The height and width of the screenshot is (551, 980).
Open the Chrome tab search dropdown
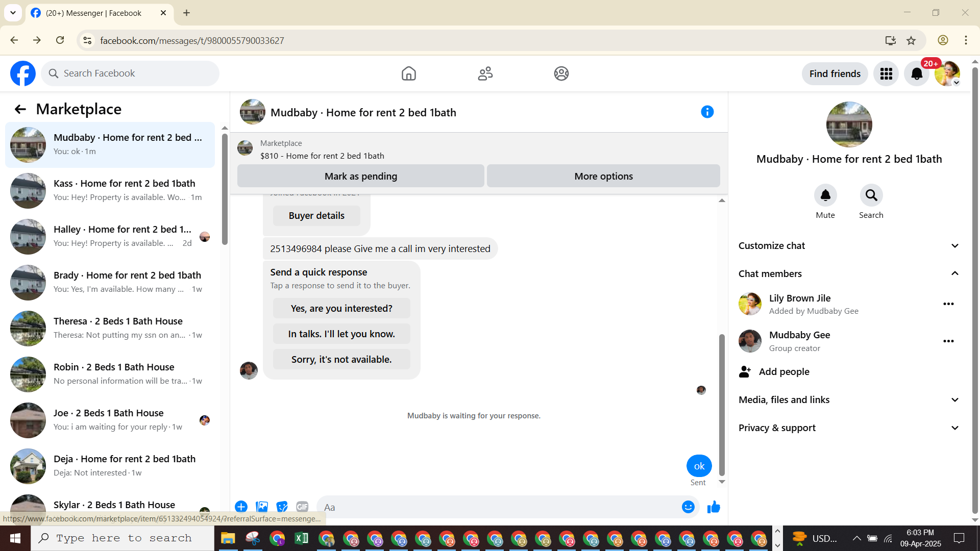click(13, 13)
